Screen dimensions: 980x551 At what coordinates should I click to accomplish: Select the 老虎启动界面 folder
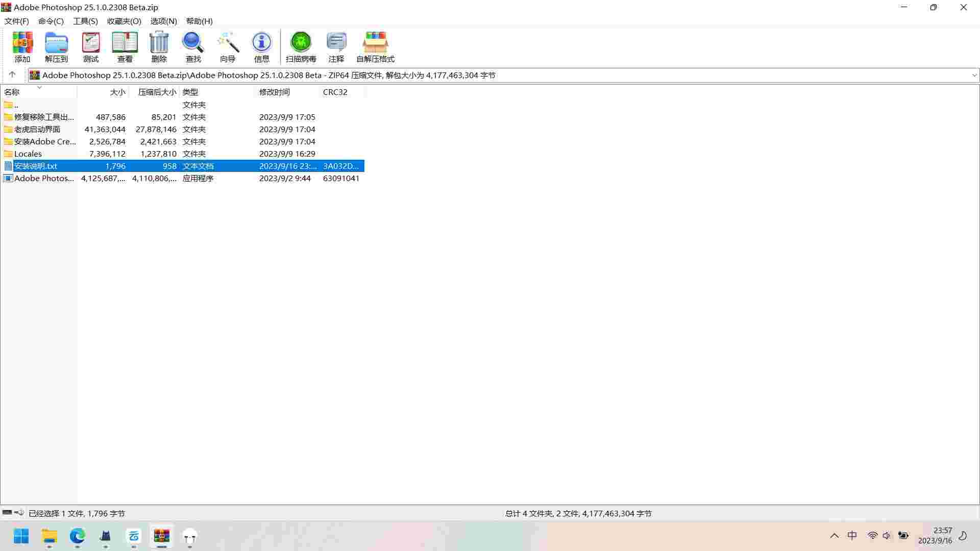coord(183,129)
